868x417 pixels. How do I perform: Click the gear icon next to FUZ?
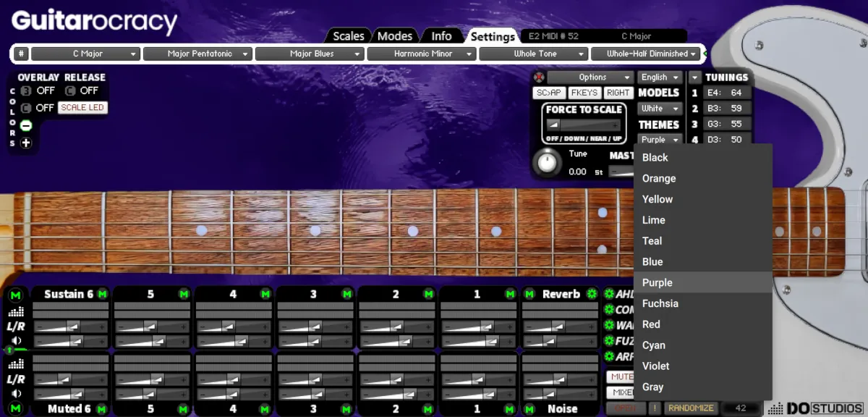pos(608,341)
